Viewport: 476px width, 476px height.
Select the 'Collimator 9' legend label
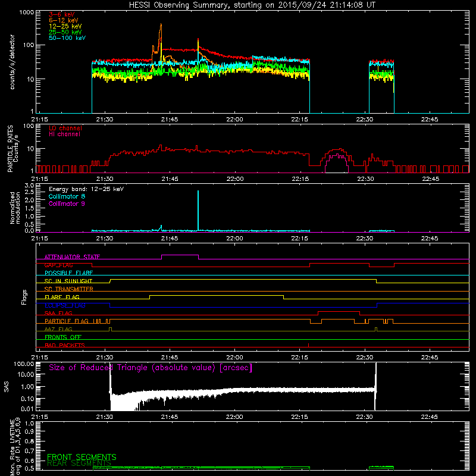click(x=67, y=203)
